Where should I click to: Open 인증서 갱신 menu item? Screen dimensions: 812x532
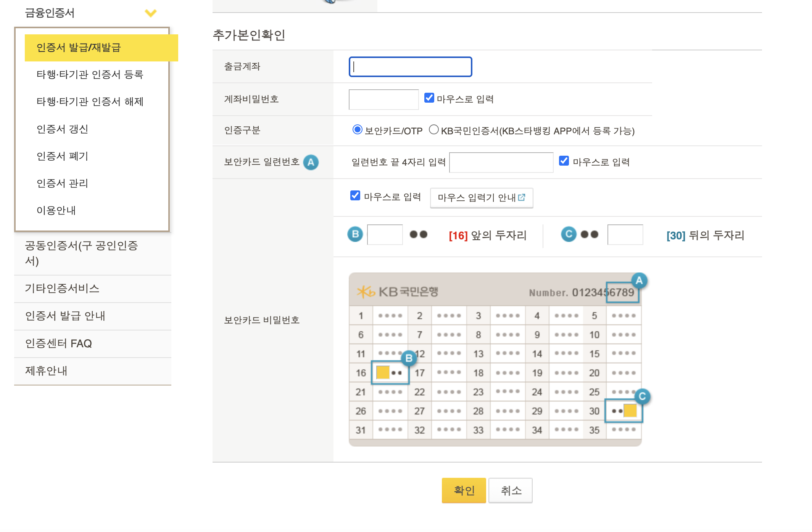(x=62, y=129)
